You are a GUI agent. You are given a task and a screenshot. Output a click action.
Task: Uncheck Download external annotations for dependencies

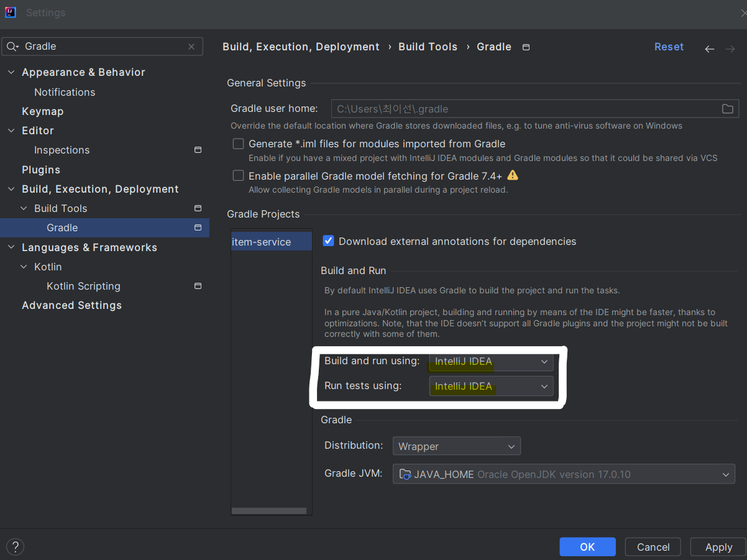(328, 241)
